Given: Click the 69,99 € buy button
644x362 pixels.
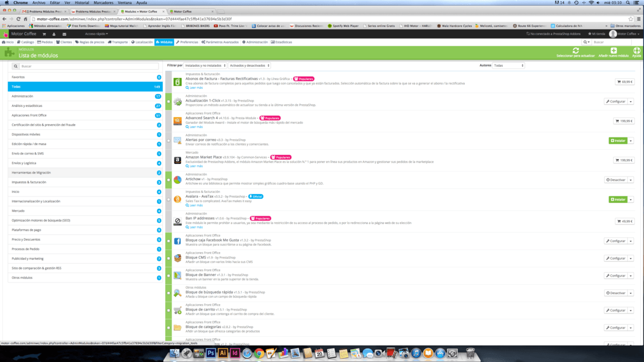Looking at the screenshot, I should [x=625, y=82].
